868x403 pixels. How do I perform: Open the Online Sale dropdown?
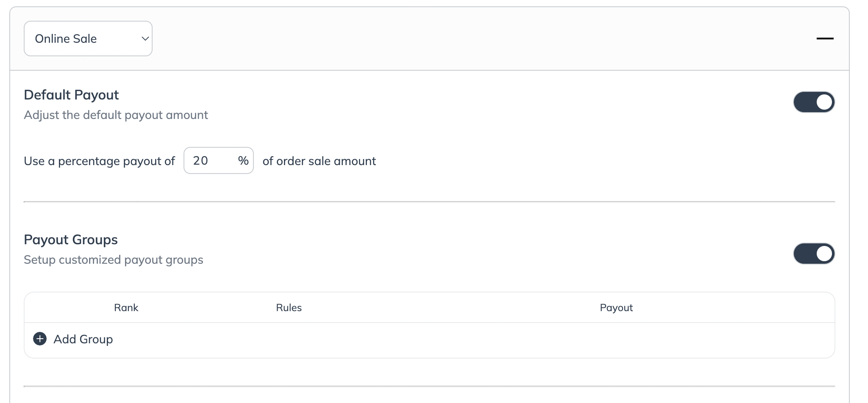pos(88,39)
